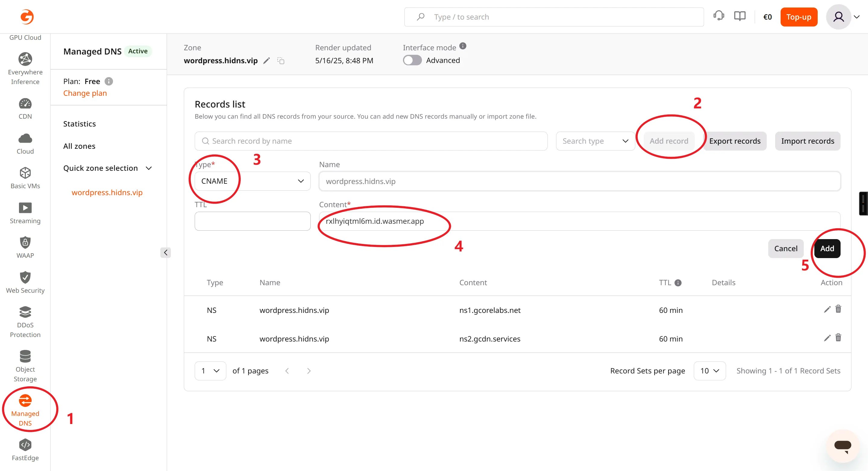Open the record Type CNAME dropdown
This screenshot has height=471, width=868.
click(253, 181)
